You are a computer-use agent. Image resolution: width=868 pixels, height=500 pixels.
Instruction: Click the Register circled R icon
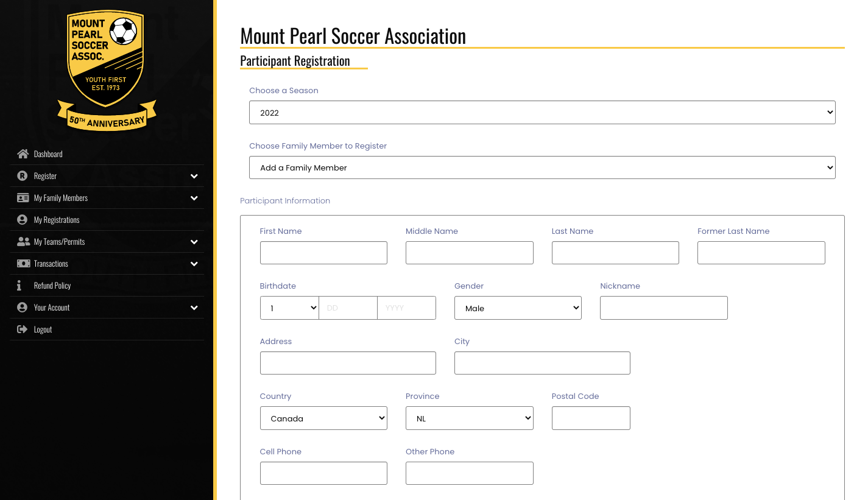[23, 176]
